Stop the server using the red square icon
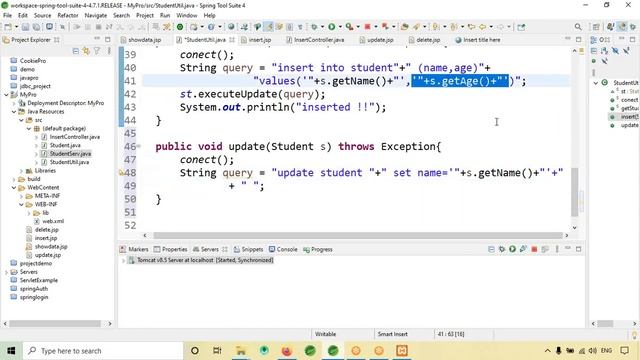The height and width of the screenshot is (360, 640). coord(534,249)
